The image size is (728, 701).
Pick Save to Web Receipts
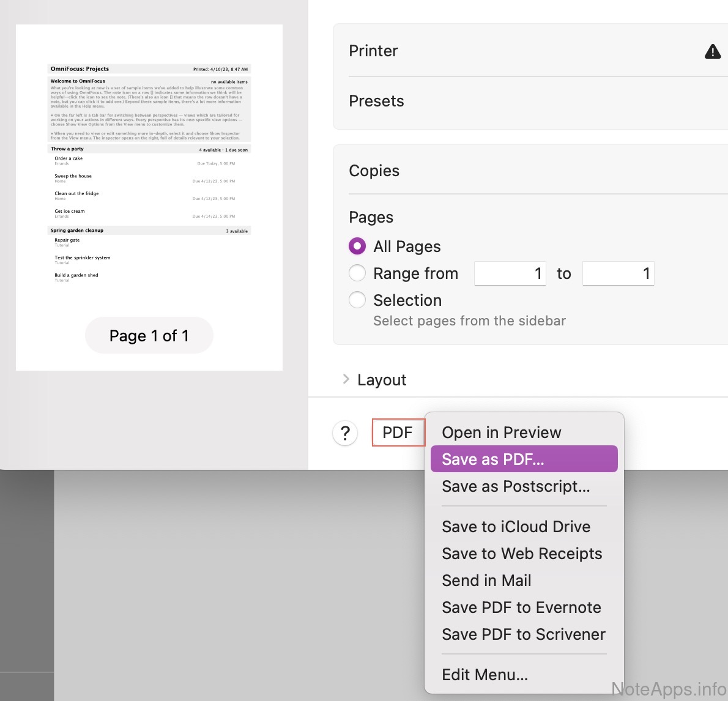[522, 554]
